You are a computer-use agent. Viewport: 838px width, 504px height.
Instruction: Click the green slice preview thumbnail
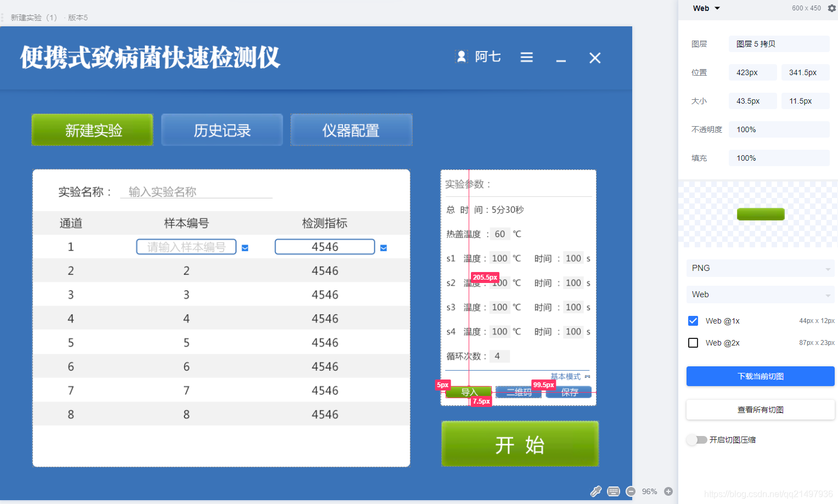761,214
